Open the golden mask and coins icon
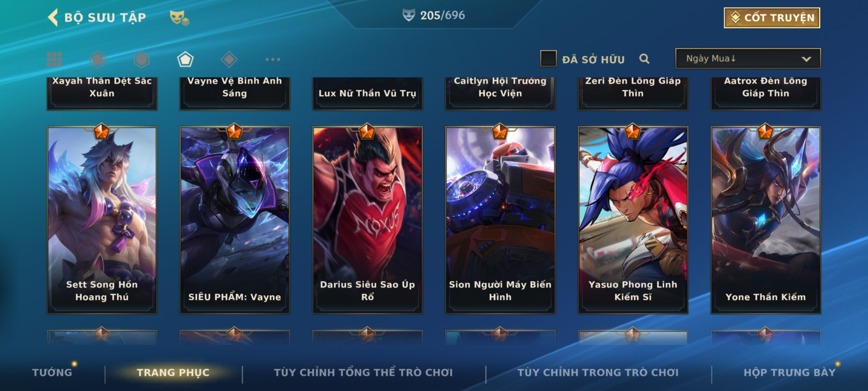The width and height of the screenshot is (868, 391). coord(179,18)
